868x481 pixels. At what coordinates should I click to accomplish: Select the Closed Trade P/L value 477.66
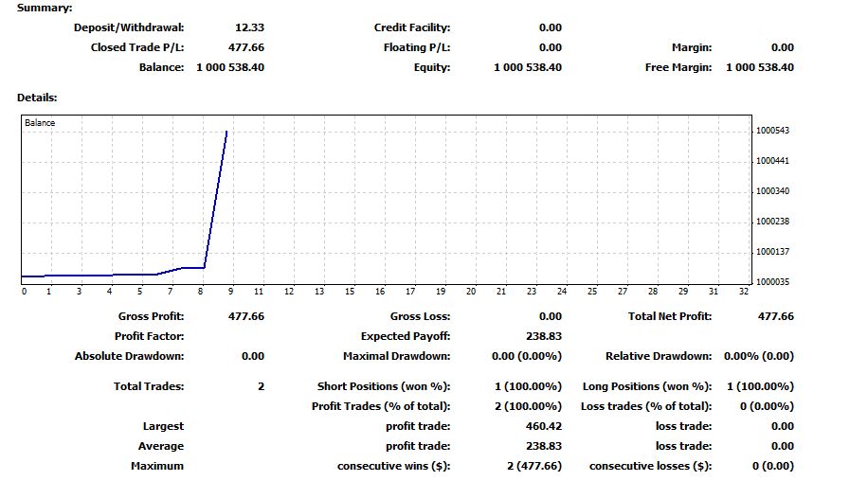coord(246,47)
